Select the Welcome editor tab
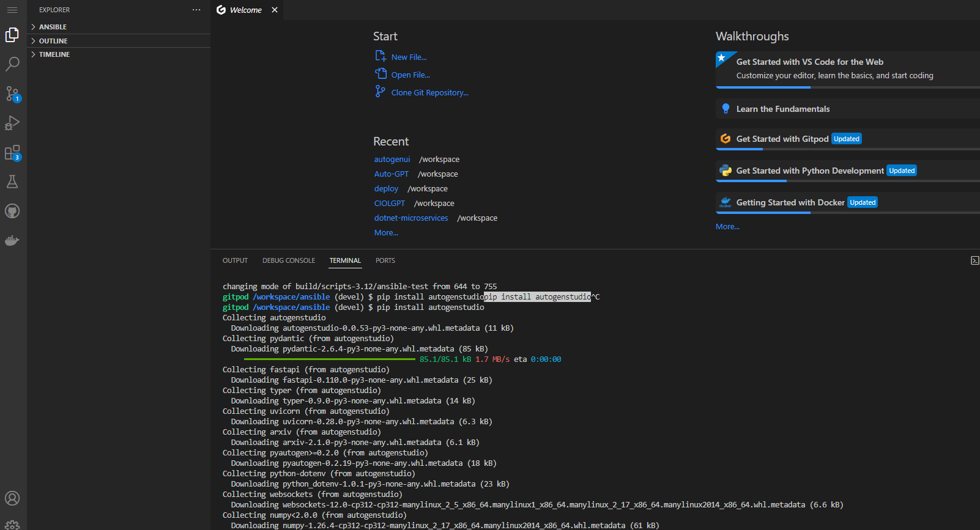 [x=247, y=10]
